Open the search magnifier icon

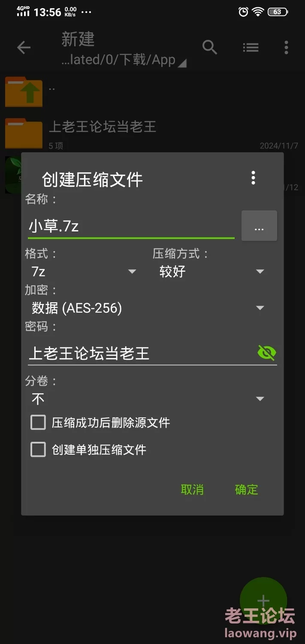[210, 47]
